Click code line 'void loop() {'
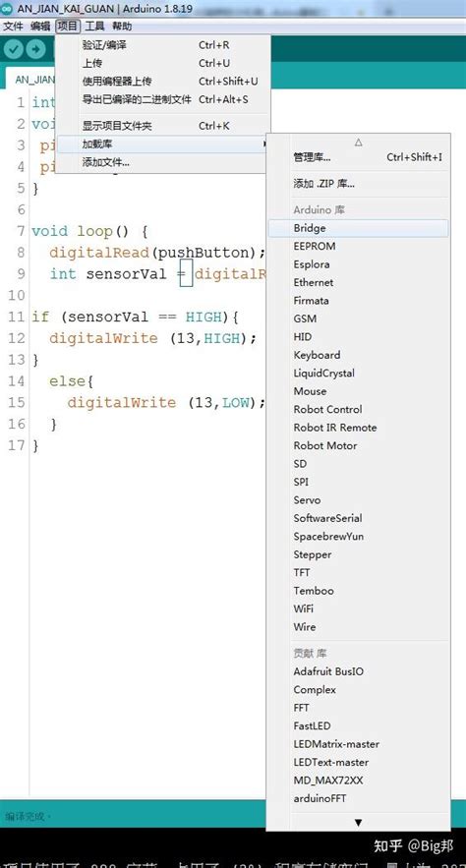This screenshot has width=466, height=868. (89, 231)
